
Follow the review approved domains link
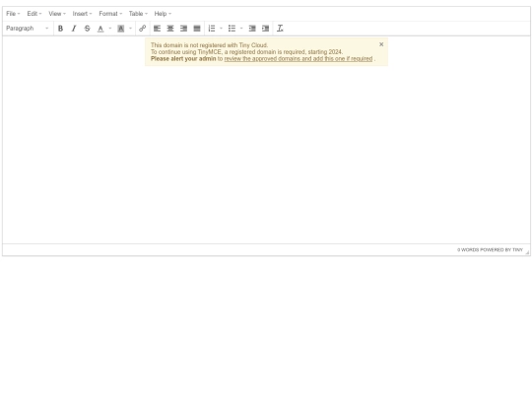coord(299,59)
